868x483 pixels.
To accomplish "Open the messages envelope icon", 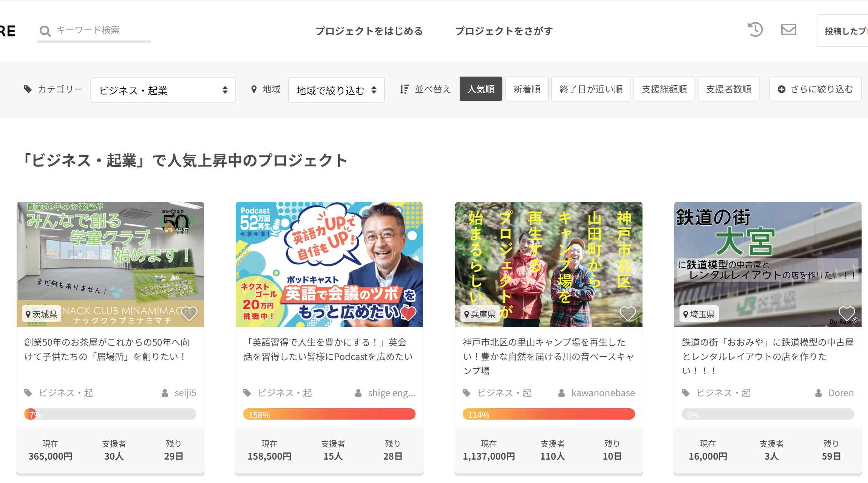I will (x=788, y=29).
